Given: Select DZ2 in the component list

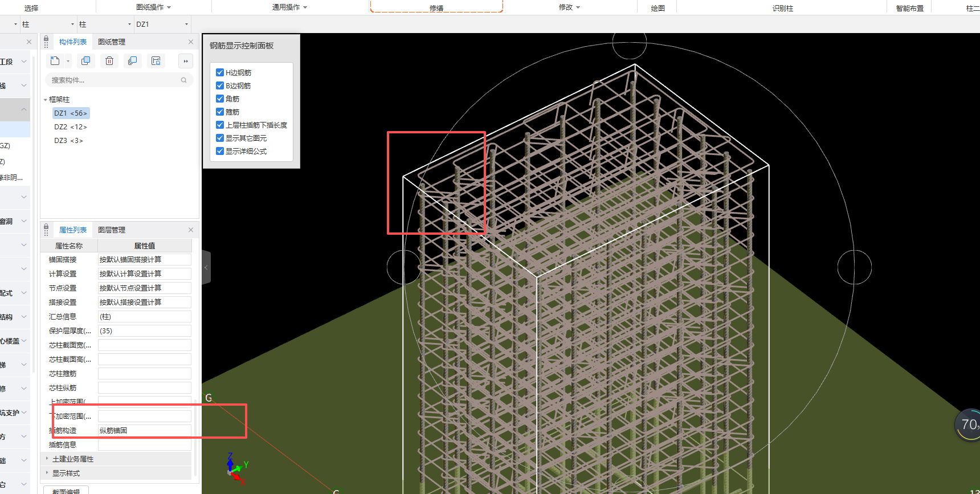Looking at the screenshot, I should click(70, 127).
